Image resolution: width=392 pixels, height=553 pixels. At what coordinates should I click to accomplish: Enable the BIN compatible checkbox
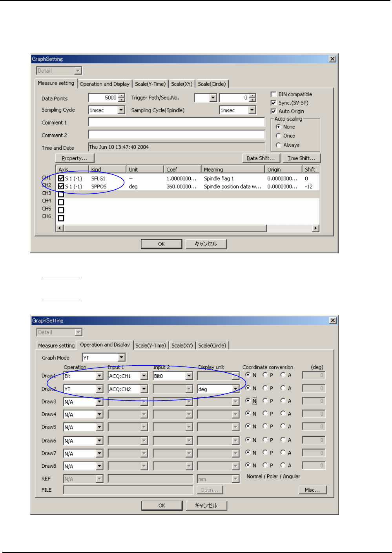(273, 94)
